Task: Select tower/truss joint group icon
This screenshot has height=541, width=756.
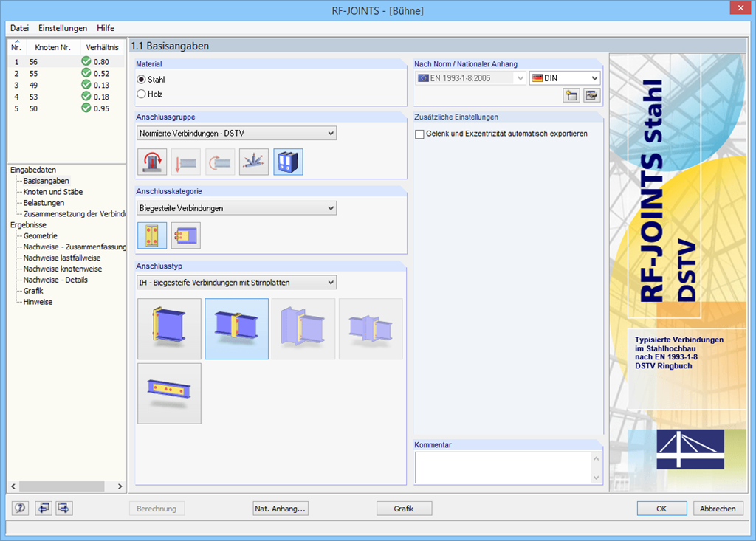Action: point(254,162)
